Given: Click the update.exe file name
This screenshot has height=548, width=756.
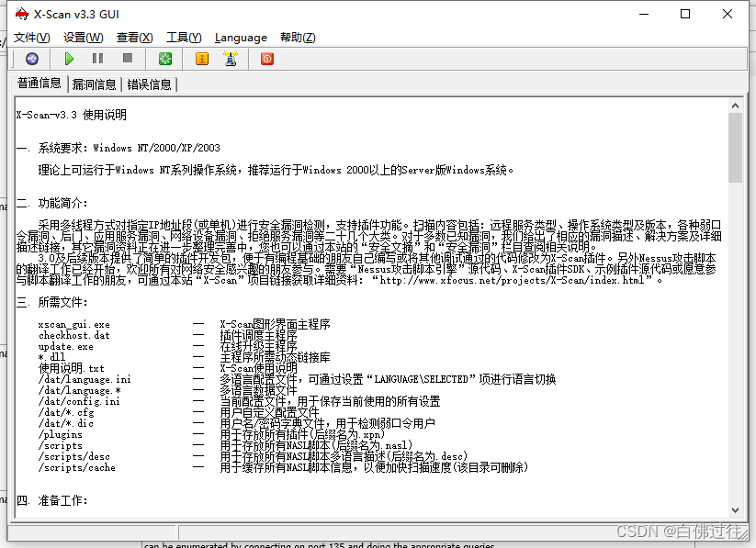Looking at the screenshot, I should coord(66,347).
